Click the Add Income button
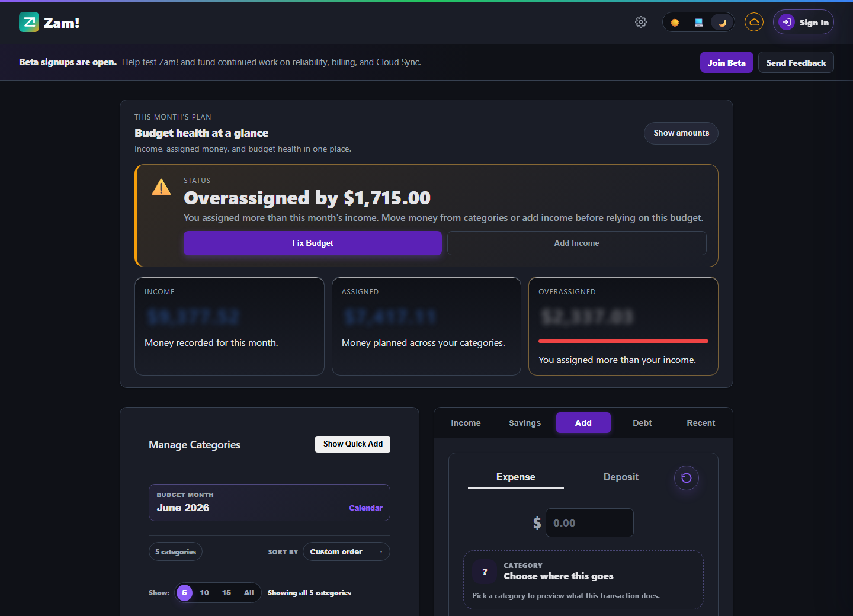The height and width of the screenshot is (616, 853). coord(577,243)
